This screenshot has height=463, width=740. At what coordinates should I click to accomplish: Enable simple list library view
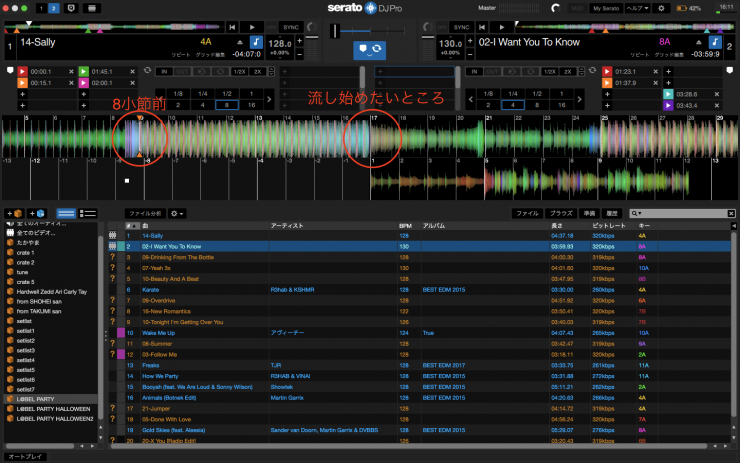(x=66, y=213)
